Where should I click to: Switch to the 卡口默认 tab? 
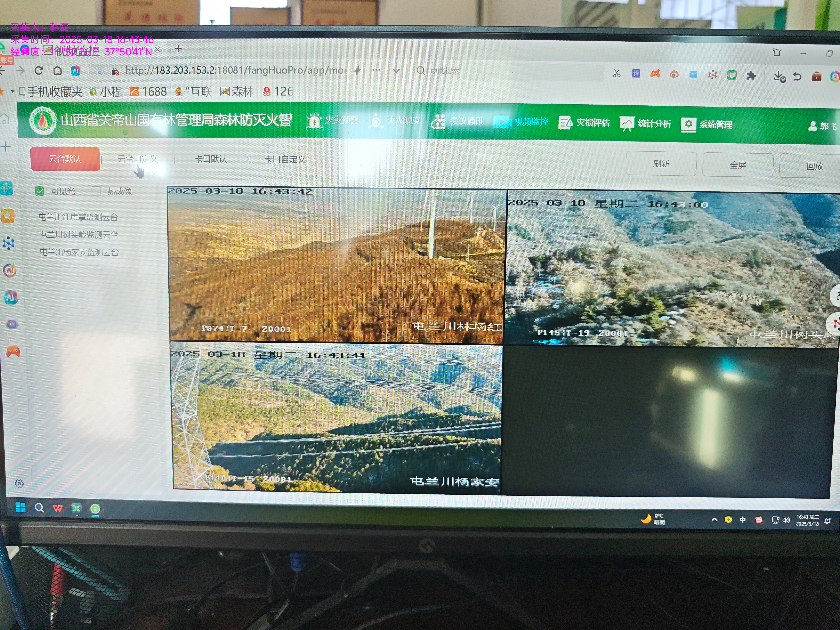(210, 159)
